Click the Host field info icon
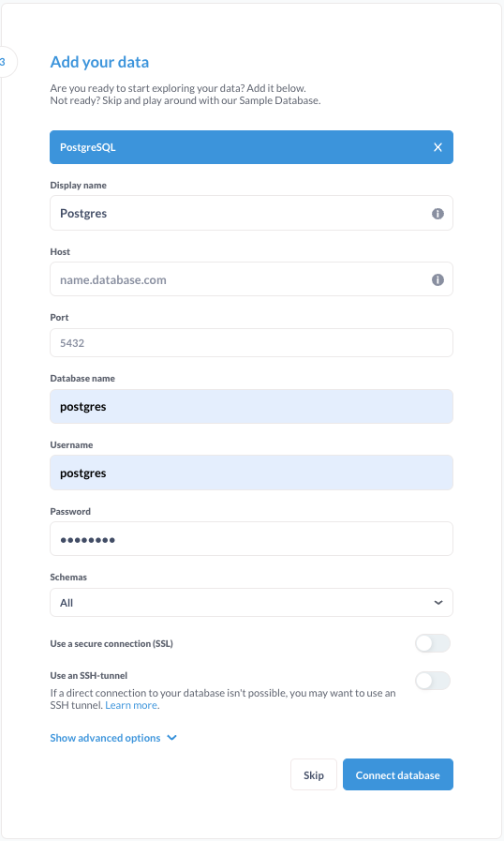The height and width of the screenshot is (841, 504). [437, 279]
